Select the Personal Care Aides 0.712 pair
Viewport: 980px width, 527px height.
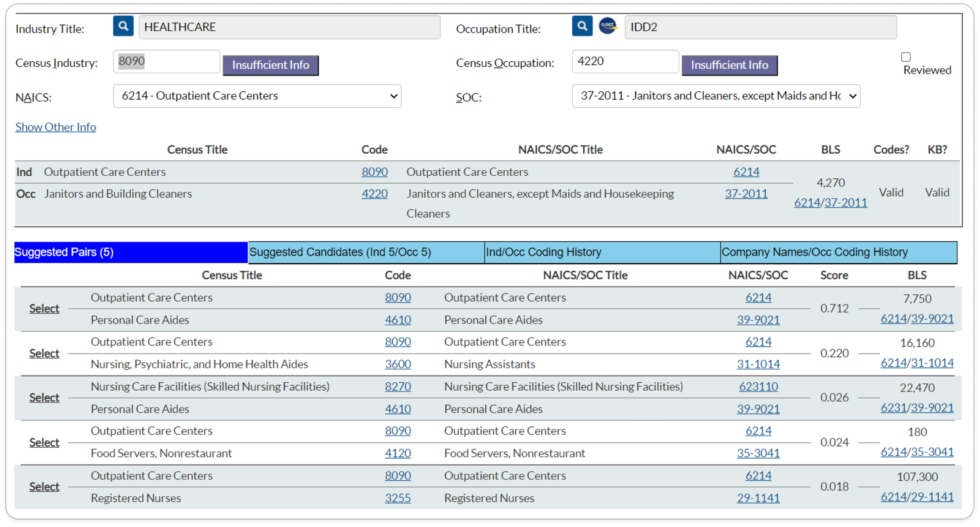click(x=44, y=308)
